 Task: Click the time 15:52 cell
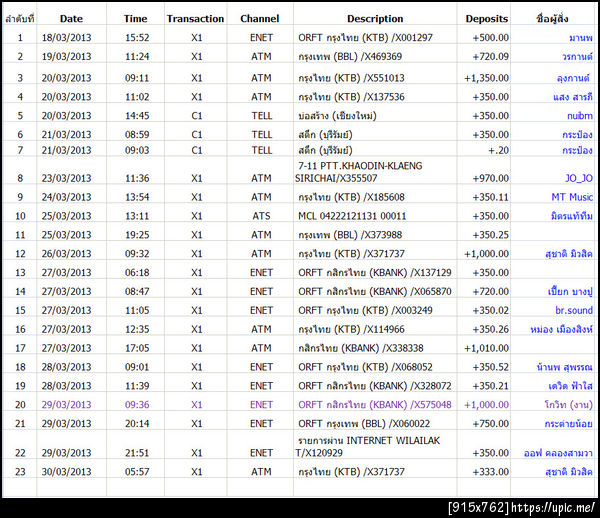point(137,37)
